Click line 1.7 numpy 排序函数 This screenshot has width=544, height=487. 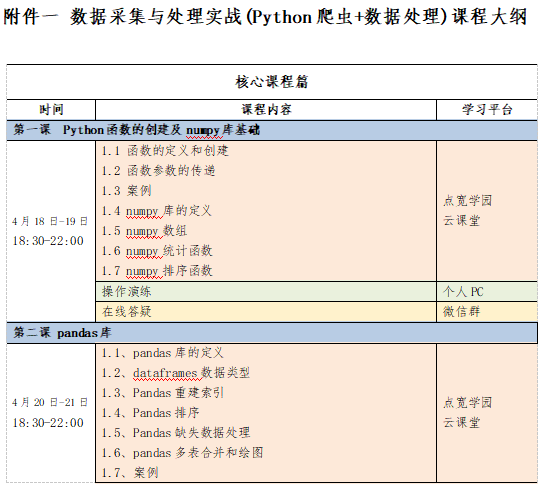(x=157, y=271)
